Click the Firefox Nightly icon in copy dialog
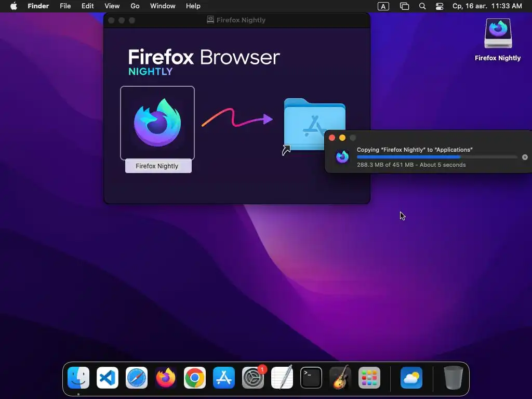The height and width of the screenshot is (399, 532). point(342,157)
